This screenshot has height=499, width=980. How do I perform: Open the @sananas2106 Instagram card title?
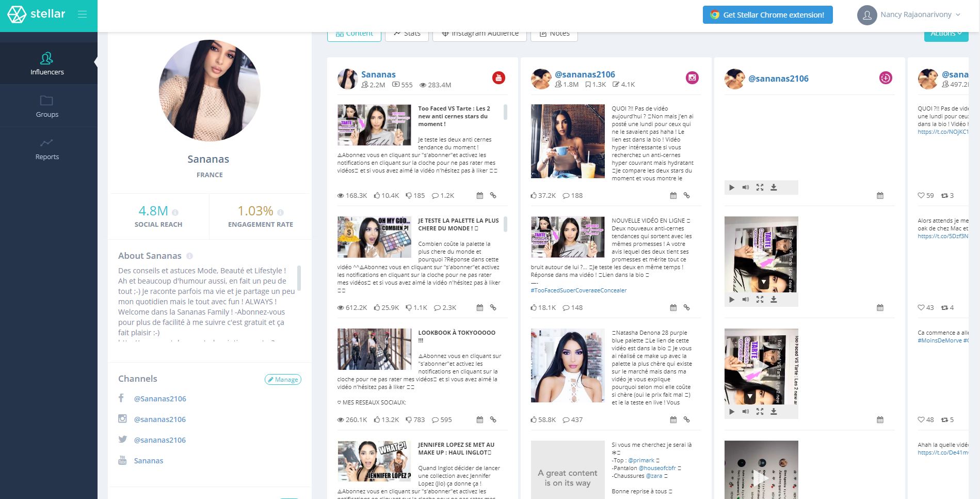[585, 74]
